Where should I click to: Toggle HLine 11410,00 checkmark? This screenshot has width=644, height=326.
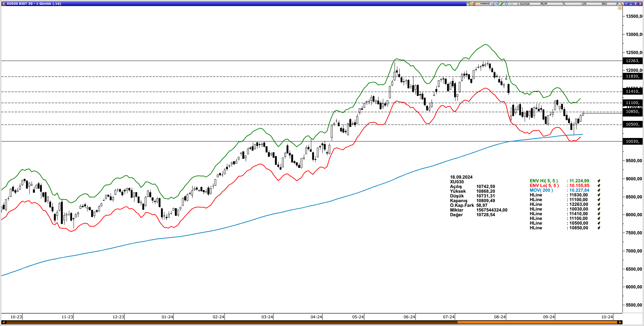(x=599, y=214)
